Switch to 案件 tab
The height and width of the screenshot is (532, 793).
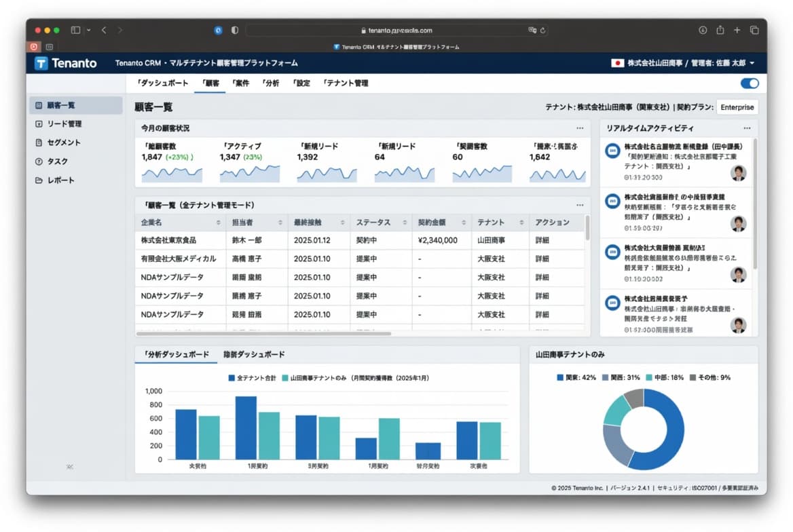pos(241,83)
